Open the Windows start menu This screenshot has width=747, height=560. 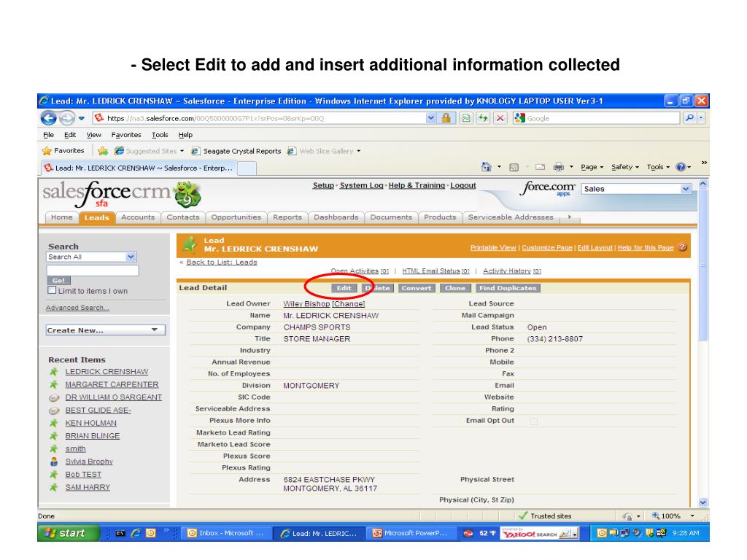tap(69, 533)
